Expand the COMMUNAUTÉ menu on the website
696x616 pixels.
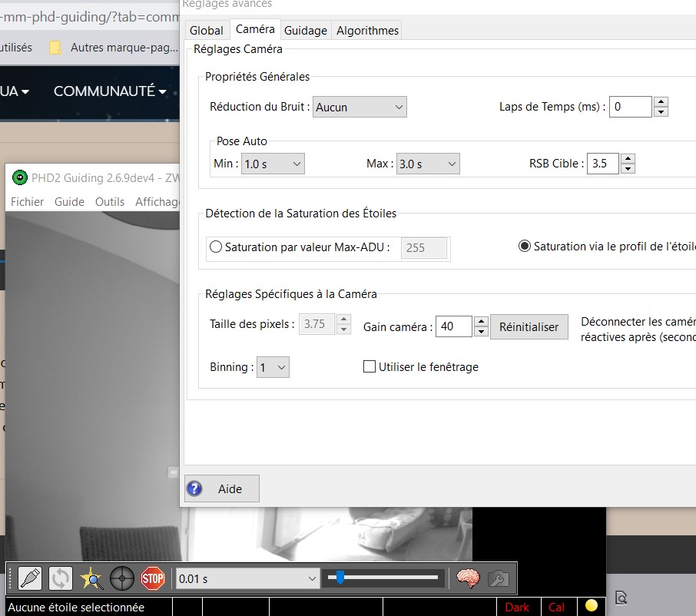click(110, 91)
